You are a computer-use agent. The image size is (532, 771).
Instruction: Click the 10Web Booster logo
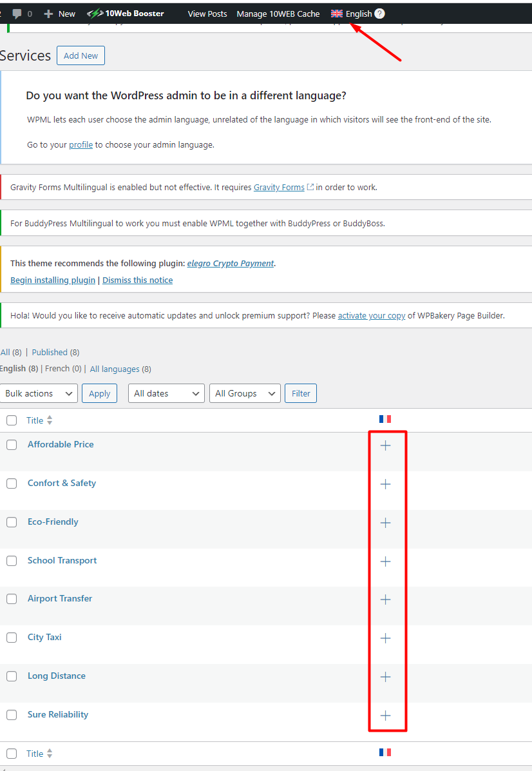(x=126, y=14)
